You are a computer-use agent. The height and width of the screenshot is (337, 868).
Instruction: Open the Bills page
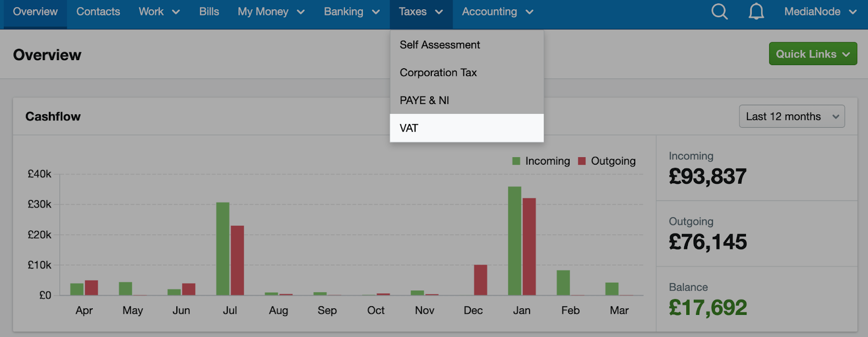[208, 11]
